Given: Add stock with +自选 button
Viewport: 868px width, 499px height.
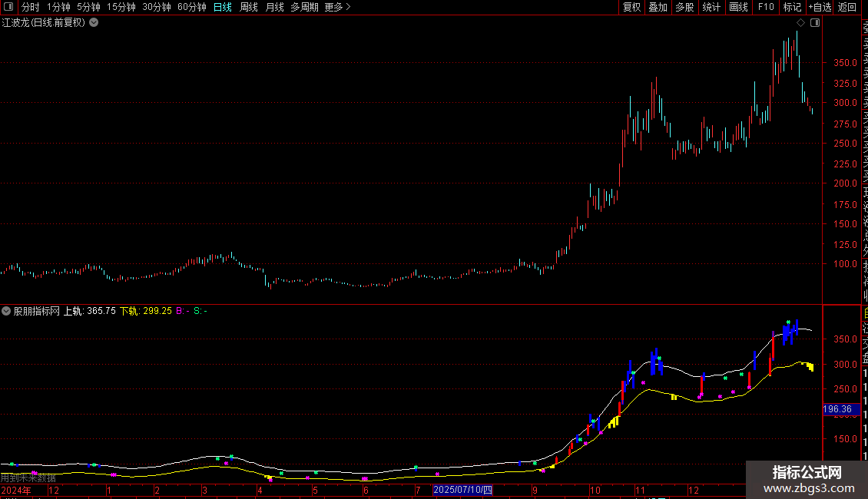Looking at the screenshot, I should pyautogui.click(x=820, y=7).
